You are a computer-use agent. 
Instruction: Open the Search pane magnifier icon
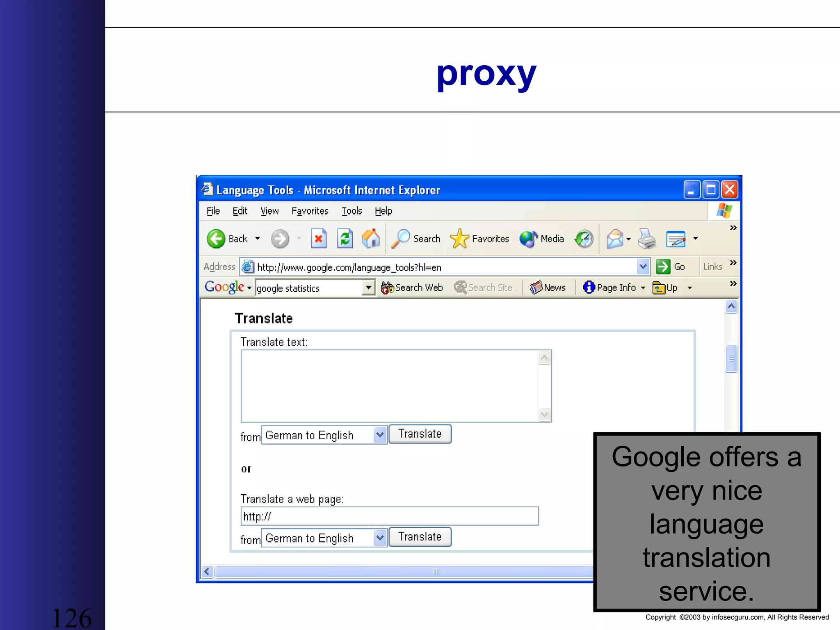click(x=401, y=239)
